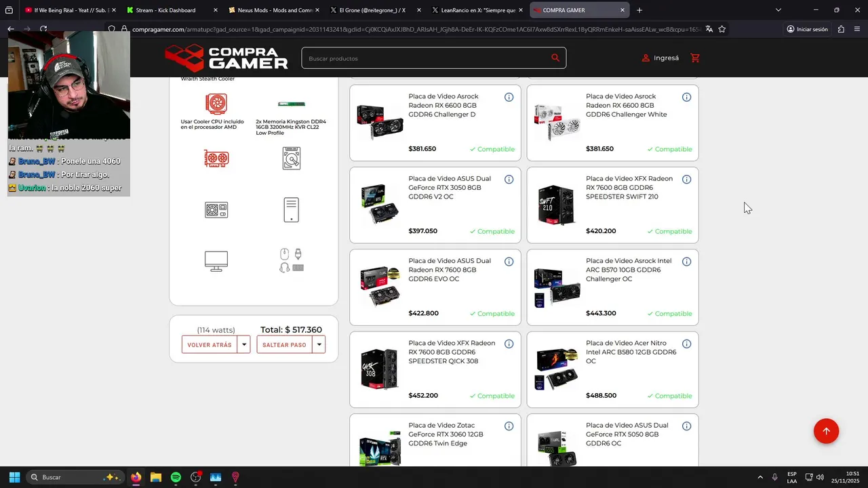This screenshot has height=488, width=868.
Task: Click the ASUS Dual RTX 3050 product image
Action: (380, 204)
